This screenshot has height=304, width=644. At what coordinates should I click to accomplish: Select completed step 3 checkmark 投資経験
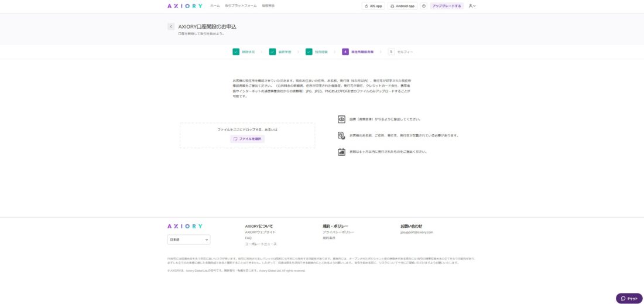pyautogui.click(x=309, y=52)
